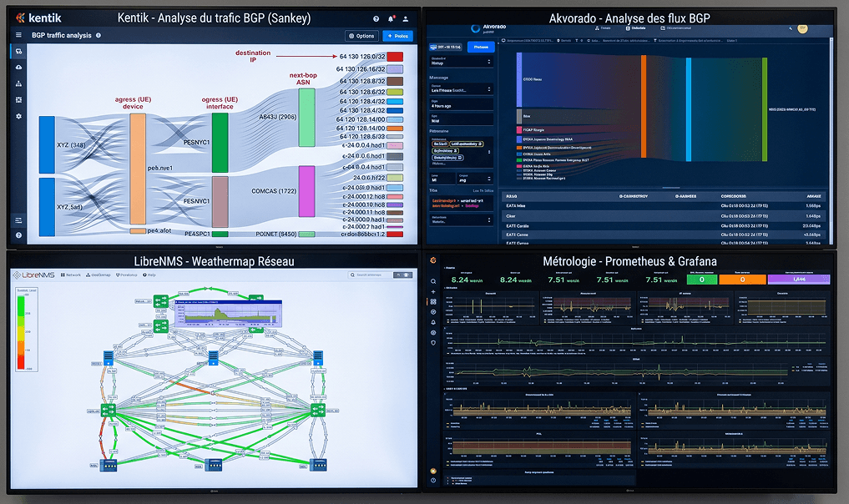
Task: Click Akvorado vertical scrollbar
Action: 831,141
